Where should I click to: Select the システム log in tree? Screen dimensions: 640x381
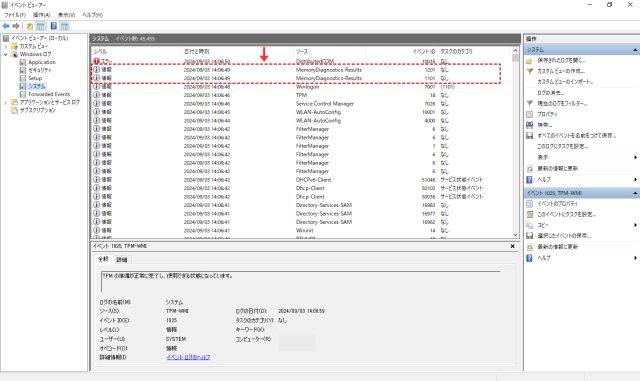(37, 86)
